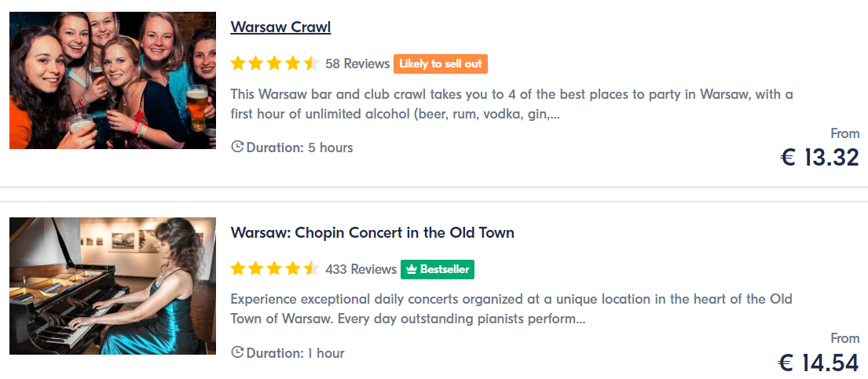
Task: Open Warsaw: Chopin Concert in the Old Town
Action: pos(372,232)
